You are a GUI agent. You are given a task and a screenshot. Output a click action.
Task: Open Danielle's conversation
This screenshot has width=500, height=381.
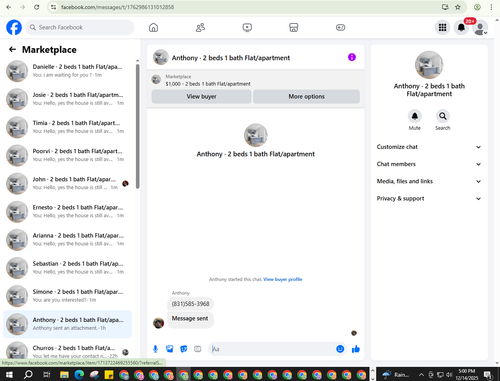pos(67,71)
